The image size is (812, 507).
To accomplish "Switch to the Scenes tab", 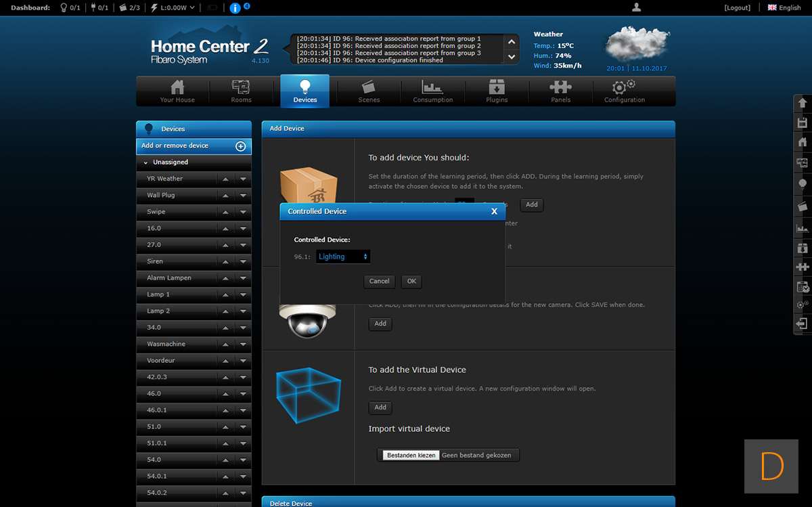I will coord(369,91).
